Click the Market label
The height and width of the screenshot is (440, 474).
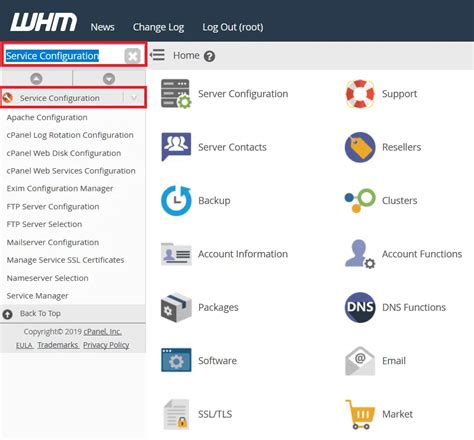pos(397,414)
